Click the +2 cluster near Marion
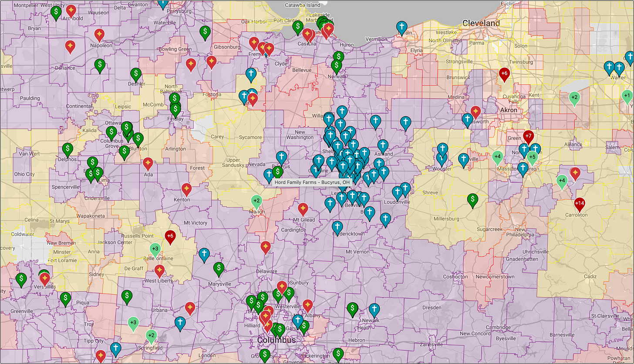The height and width of the screenshot is (364, 634). point(257,200)
